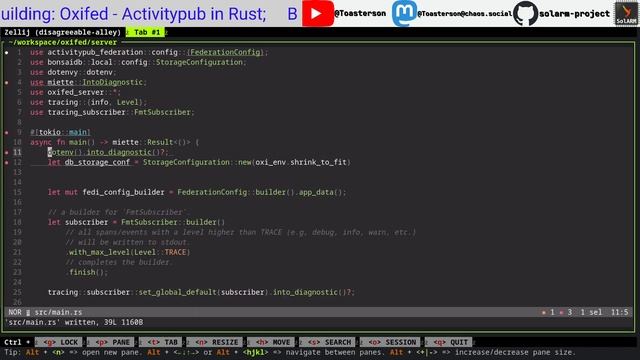Click IntoDiagnostic on line 4
Screen dimensions: 640x360
113,82
